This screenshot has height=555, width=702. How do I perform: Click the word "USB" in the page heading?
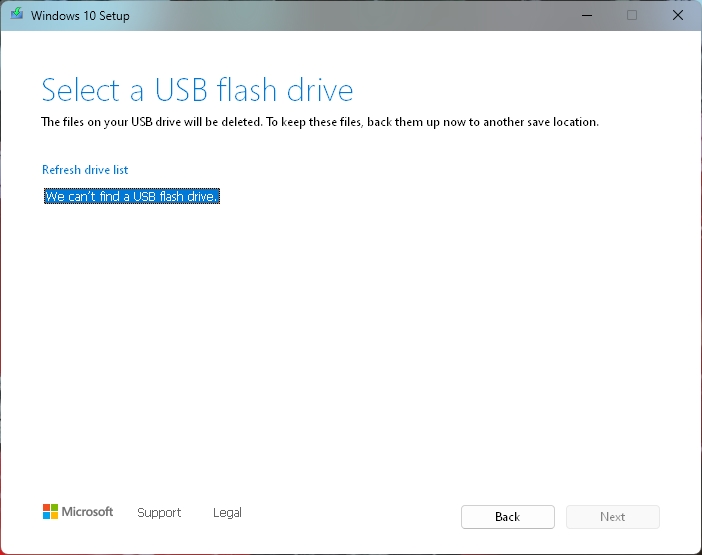point(181,90)
